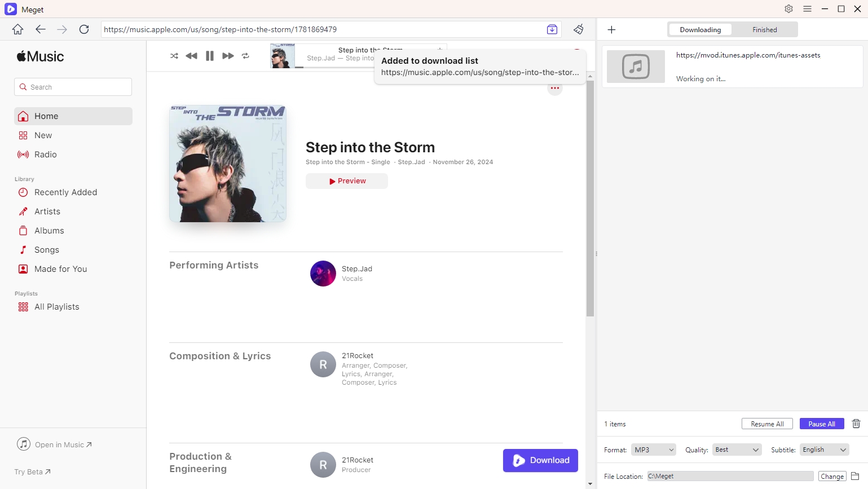Click the Added to download list notification
Image resolution: width=868 pixels, height=489 pixels.
(480, 67)
